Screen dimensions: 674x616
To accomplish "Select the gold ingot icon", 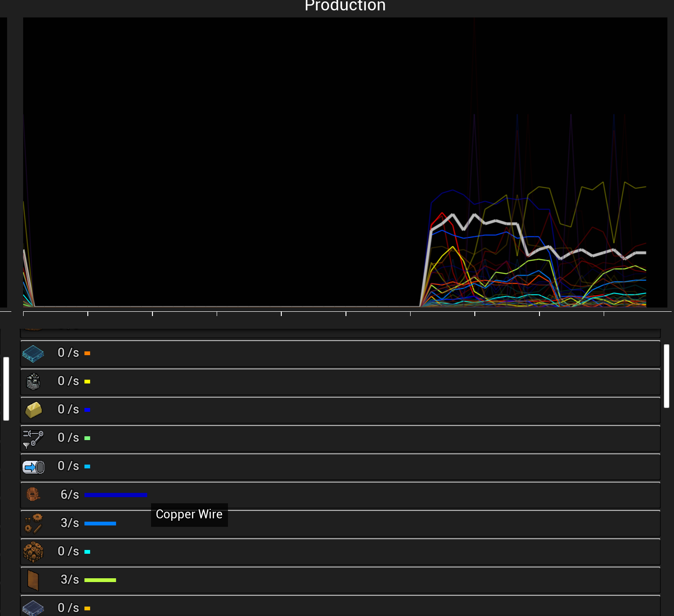I will point(33,410).
